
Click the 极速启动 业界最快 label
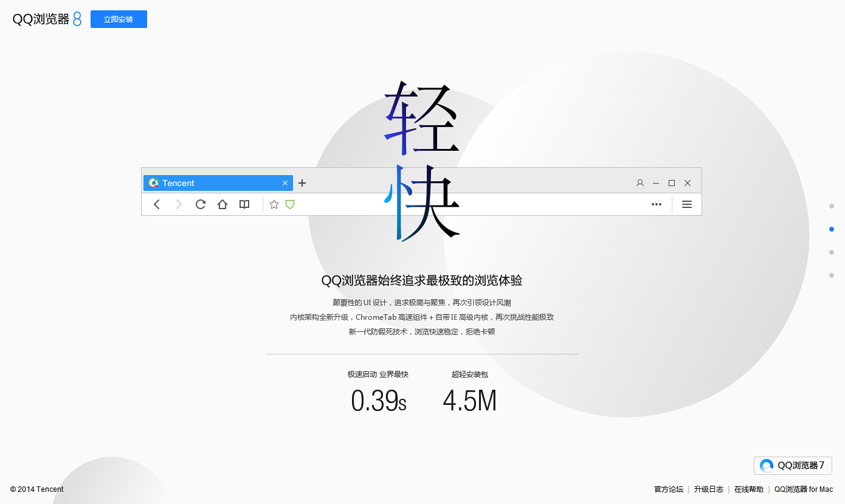pyautogui.click(x=378, y=375)
